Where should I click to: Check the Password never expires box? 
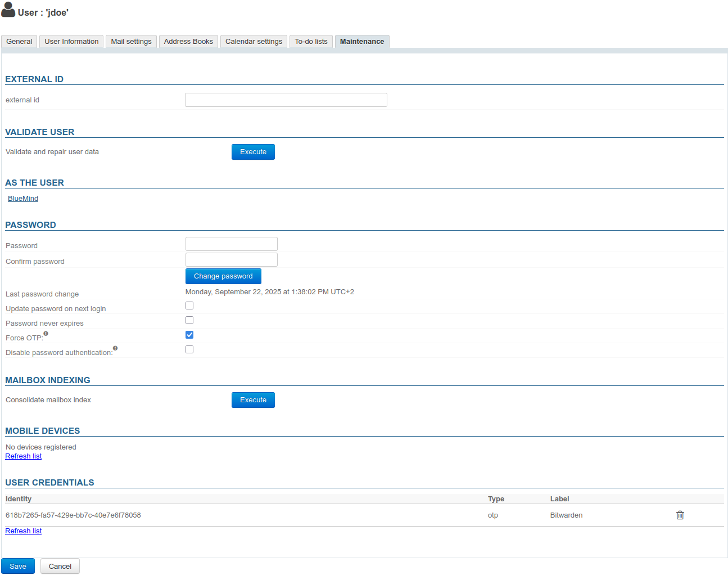click(x=189, y=320)
